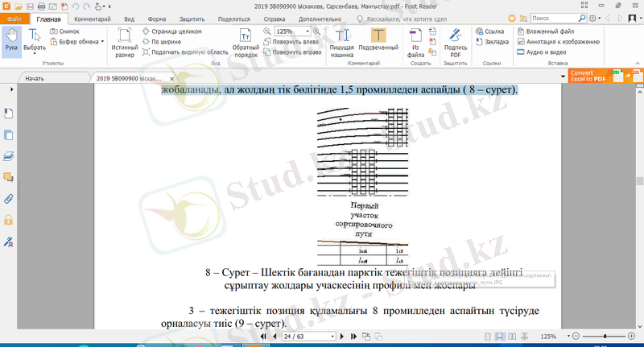644x347 pixels.
Task: Click Подогнать видимую область
Action: pos(185,52)
